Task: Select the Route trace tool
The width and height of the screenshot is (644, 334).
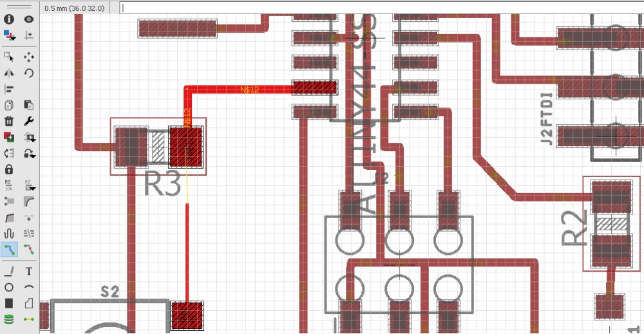Action: pos(10,250)
